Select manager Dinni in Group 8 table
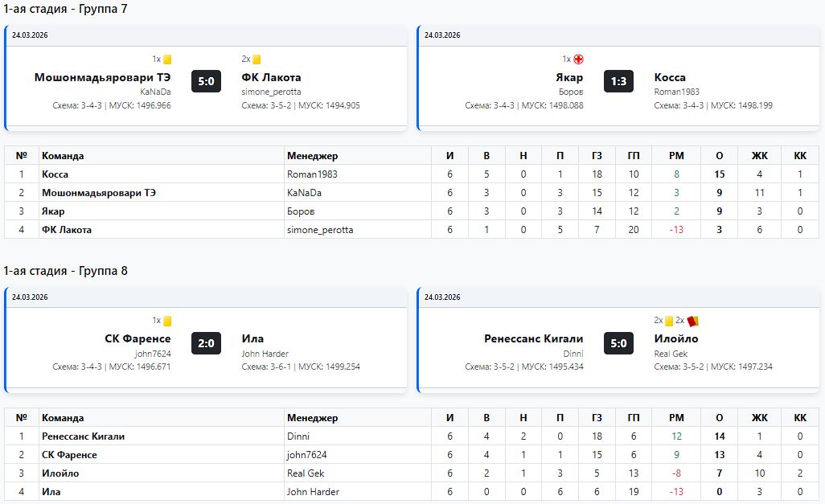The image size is (825, 504). (299, 436)
